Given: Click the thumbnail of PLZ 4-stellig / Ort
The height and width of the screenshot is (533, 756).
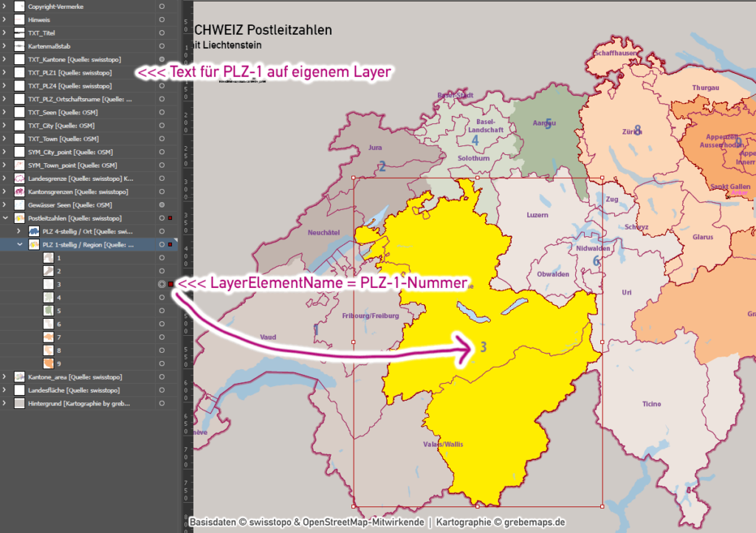Looking at the screenshot, I should tap(33, 231).
